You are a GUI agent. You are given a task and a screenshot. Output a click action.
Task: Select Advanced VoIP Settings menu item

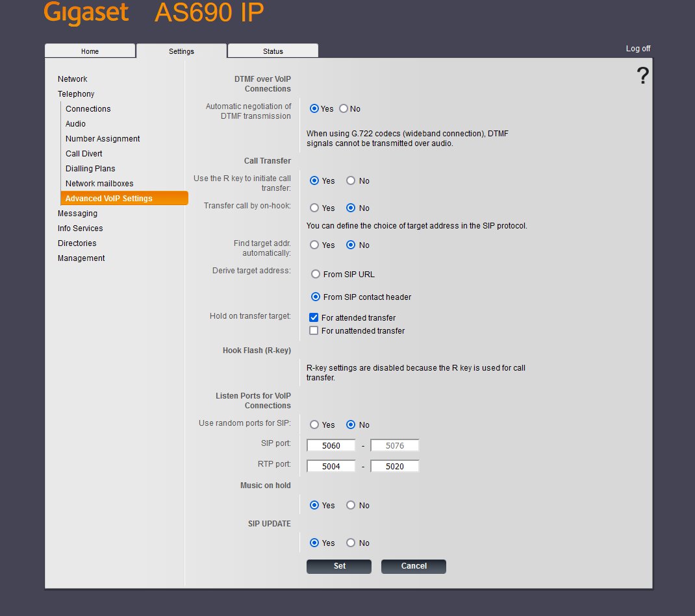pos(124,199)
